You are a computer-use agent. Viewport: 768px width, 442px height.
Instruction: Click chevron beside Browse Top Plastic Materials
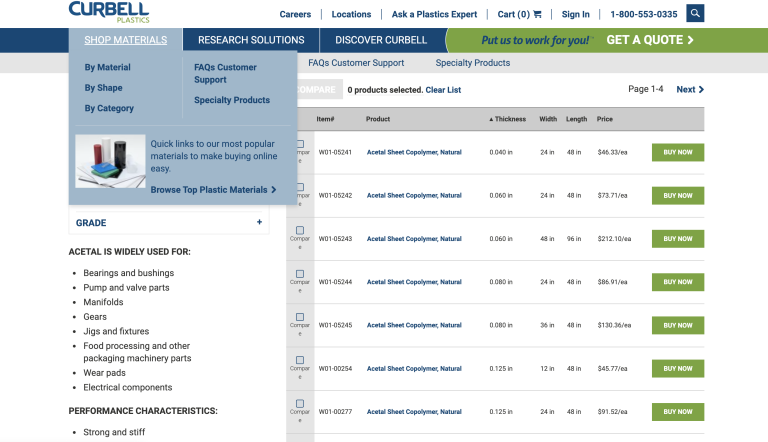click(x=274, y=190)
